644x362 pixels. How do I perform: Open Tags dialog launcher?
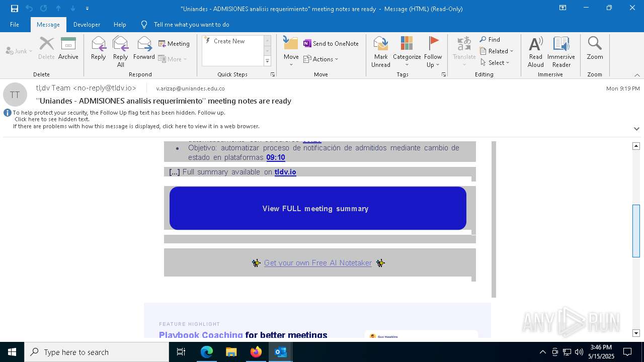(x=444, y=74)
